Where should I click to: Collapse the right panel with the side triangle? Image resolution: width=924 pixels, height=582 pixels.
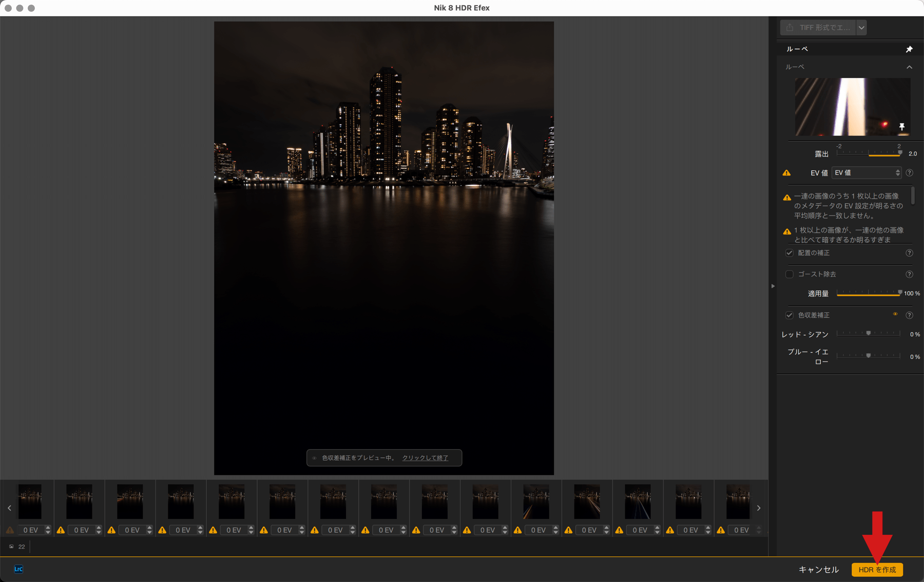click(773, 286)
